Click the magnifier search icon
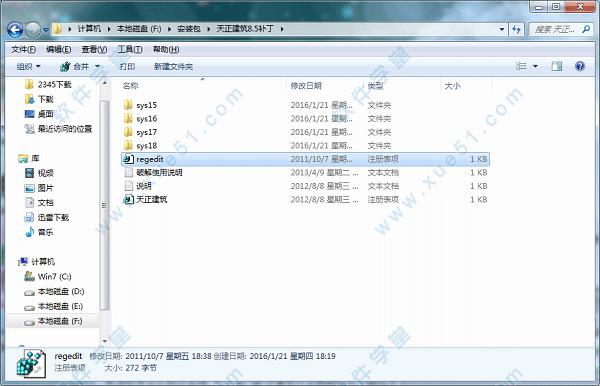 (585, 29)
